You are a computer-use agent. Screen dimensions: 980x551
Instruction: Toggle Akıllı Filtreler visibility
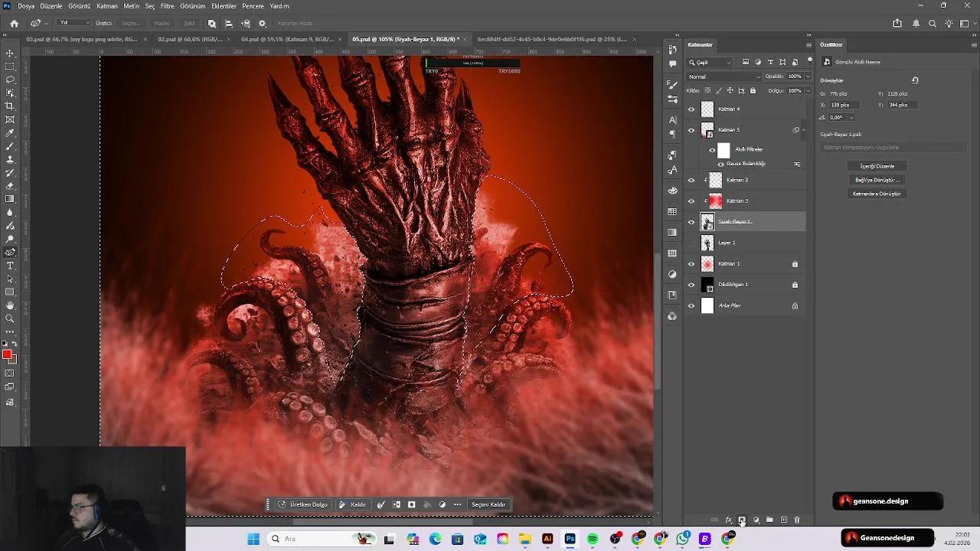pyautogui.click(x=712, y=150)
